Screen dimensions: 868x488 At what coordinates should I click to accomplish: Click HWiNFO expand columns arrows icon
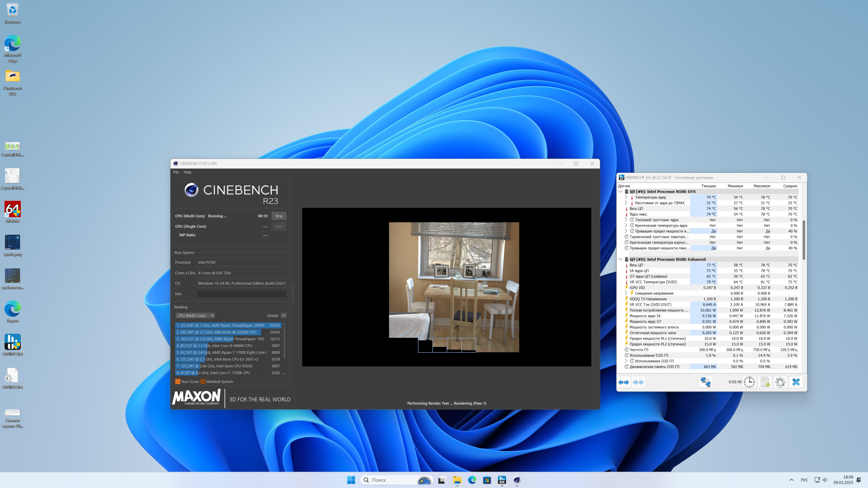tap(624, 382)
